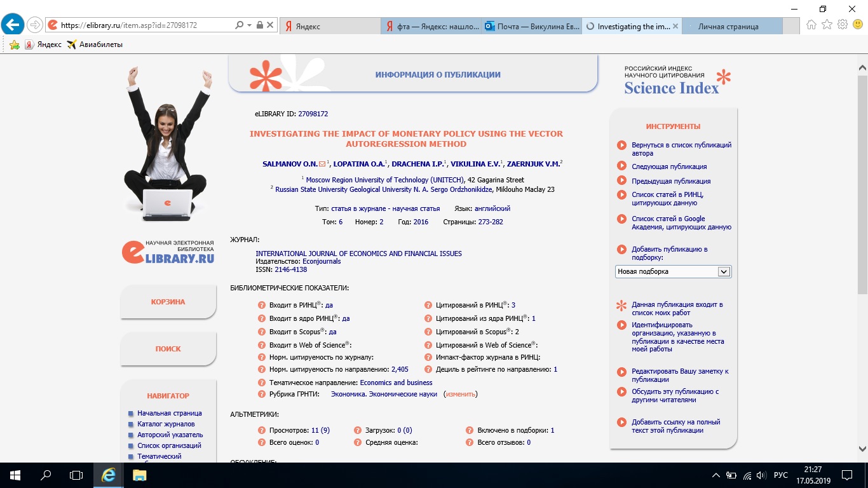
Task: Click the search magnifier in address bar
Action: pyautogui.click(x=240, y=25)
